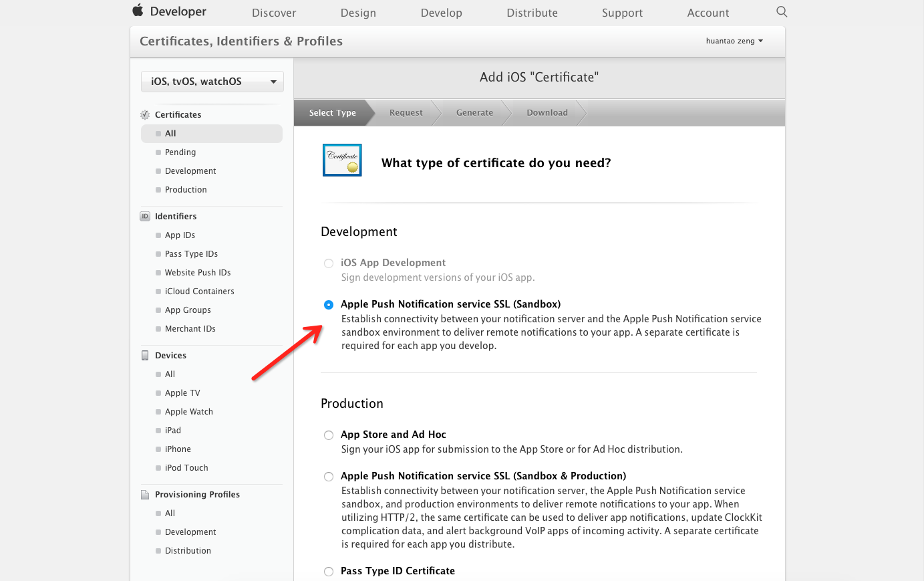Choose the Pass Type ID Certificate option

tap(329, 572)
